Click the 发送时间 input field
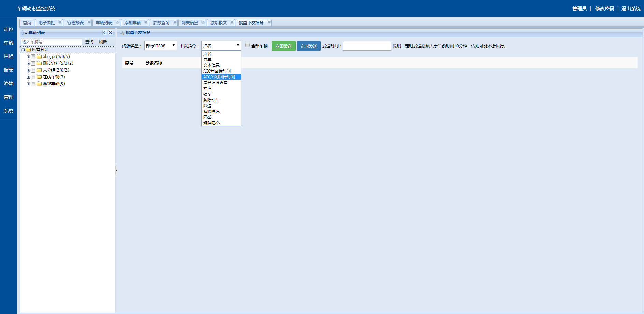The image size is (644, 314). click(x=366, y=46)
